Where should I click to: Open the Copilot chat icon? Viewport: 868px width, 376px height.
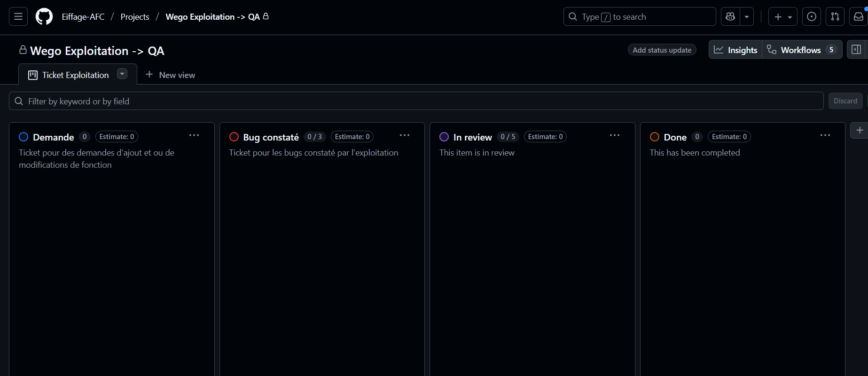730,17
